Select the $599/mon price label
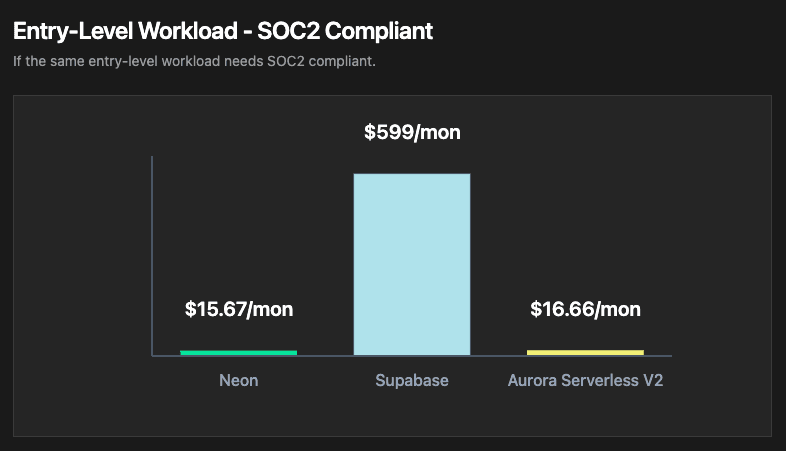Viewport: 786px width, 451px height. pos(412,132)
